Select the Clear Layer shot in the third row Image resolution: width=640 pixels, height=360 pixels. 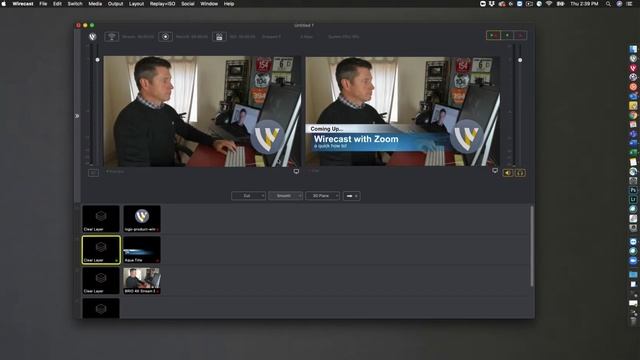[x=101, y=281]
